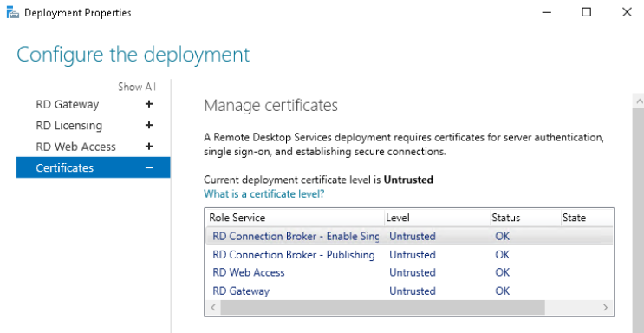644x333 pixels.
Task: Sort by Role Service column header
Action: point(295,218)
